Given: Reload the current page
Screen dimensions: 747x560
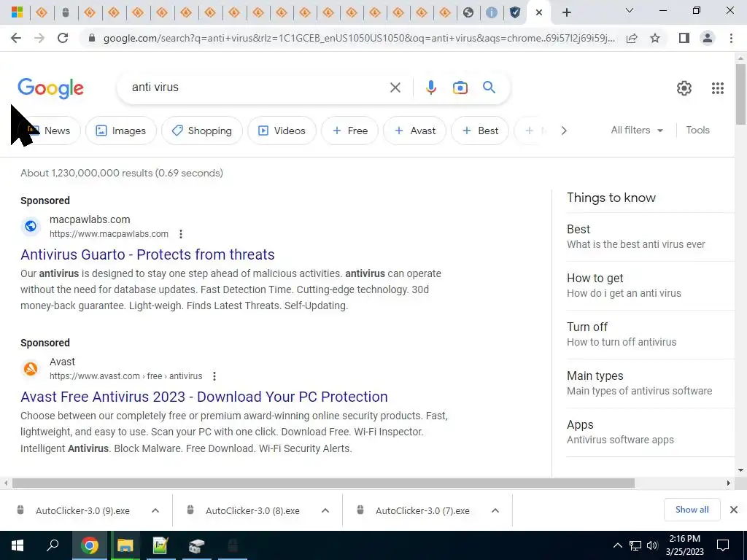Looking at the screenshot, I should tap(63, 38).
